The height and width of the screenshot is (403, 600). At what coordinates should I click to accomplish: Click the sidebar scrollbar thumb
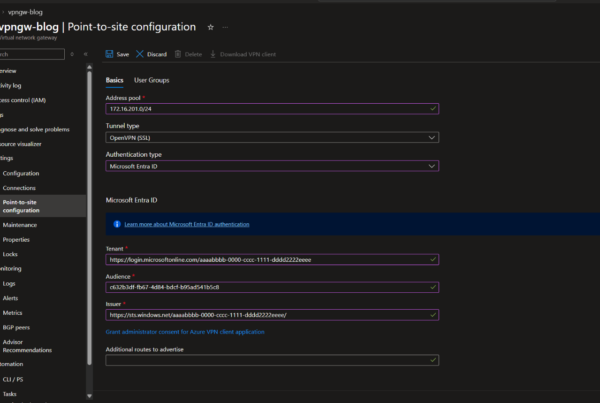[x=90, y=218]
